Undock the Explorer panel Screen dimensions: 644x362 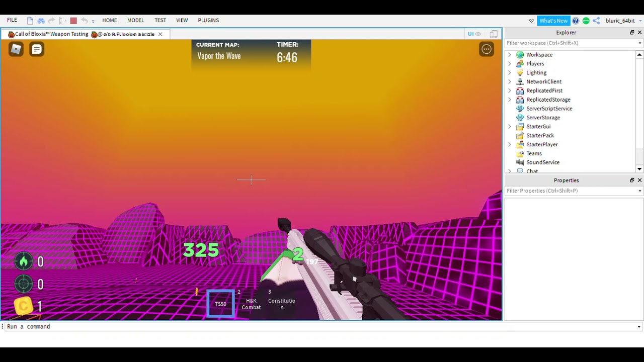click(632, 33)
